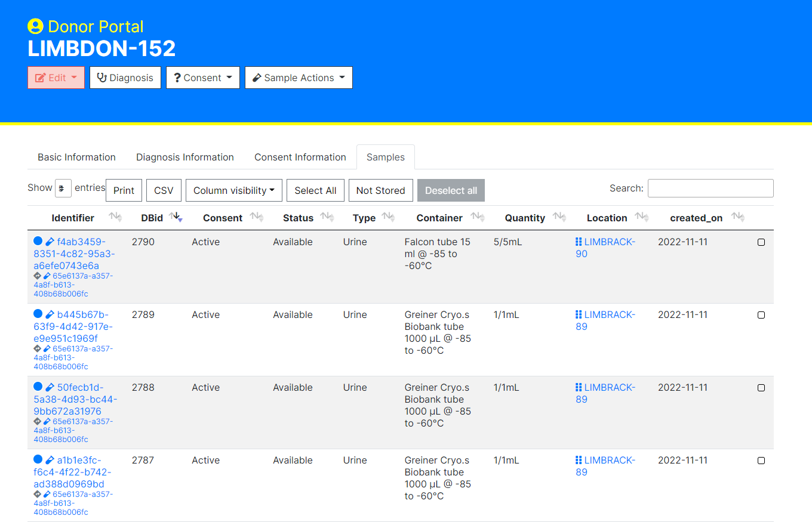The width and height of the screenshot is (812, 522).
Task: Tick the row checkbox for sample 2788
Action: coord(761,388)
